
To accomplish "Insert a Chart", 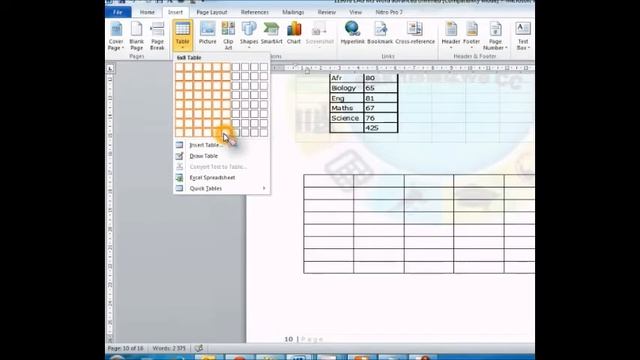I will click(x=293, y=33).
